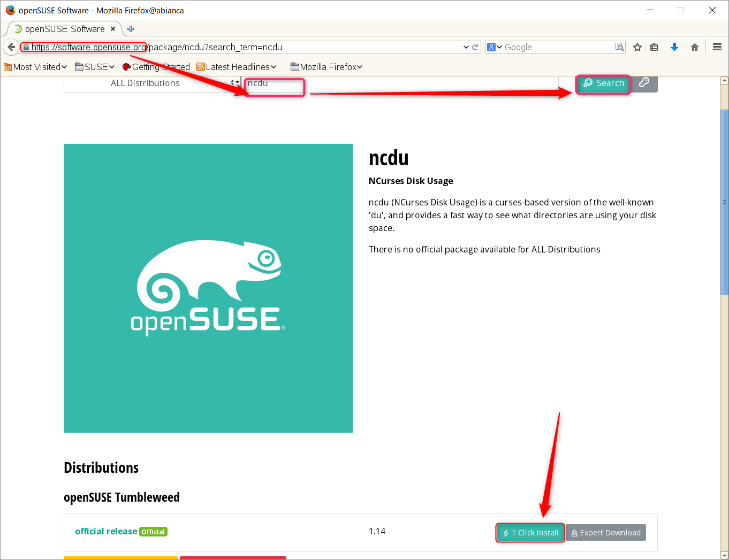Open the Google search engine selector dropdown
This screenshot has height=560, width=729.
(495, 47)
